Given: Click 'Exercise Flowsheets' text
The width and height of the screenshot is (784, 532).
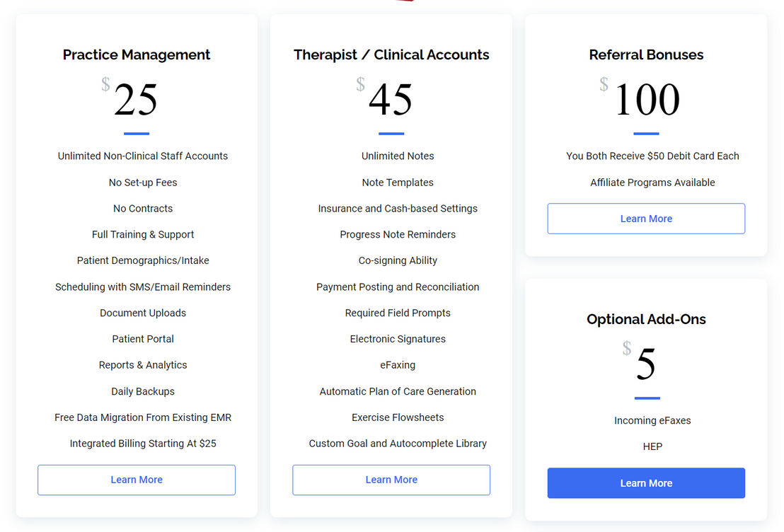Looking at the screenshot, I should click(x=398, y=417).
